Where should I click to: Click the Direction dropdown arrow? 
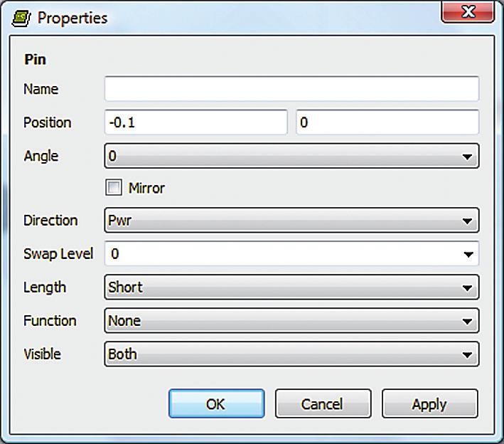coord(467,221)
